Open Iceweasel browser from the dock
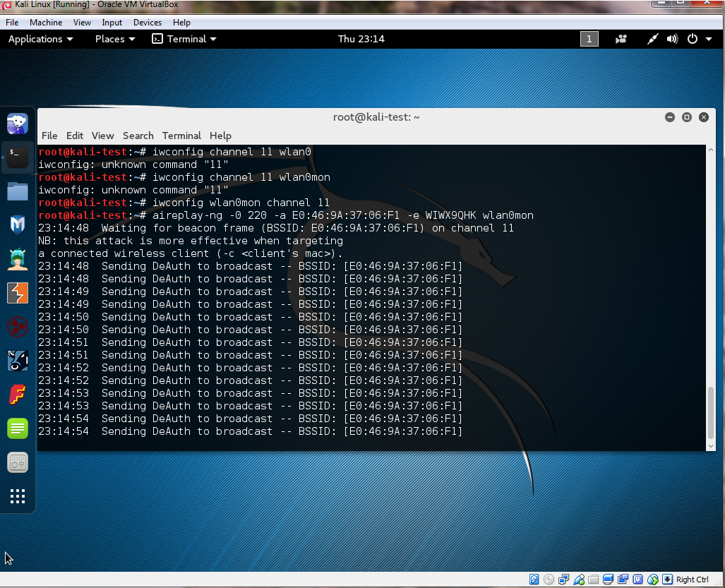Viewport: 725px width, 588px height. pos(18,124)
